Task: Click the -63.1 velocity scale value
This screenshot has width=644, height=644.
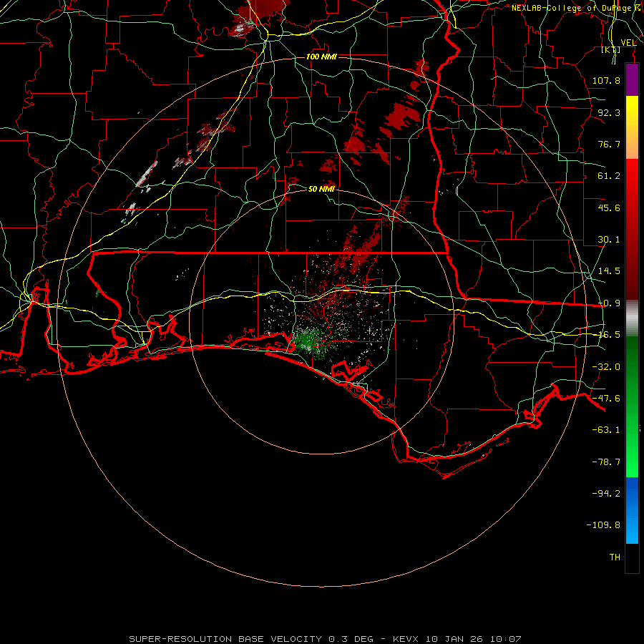Action: point(606,430)
